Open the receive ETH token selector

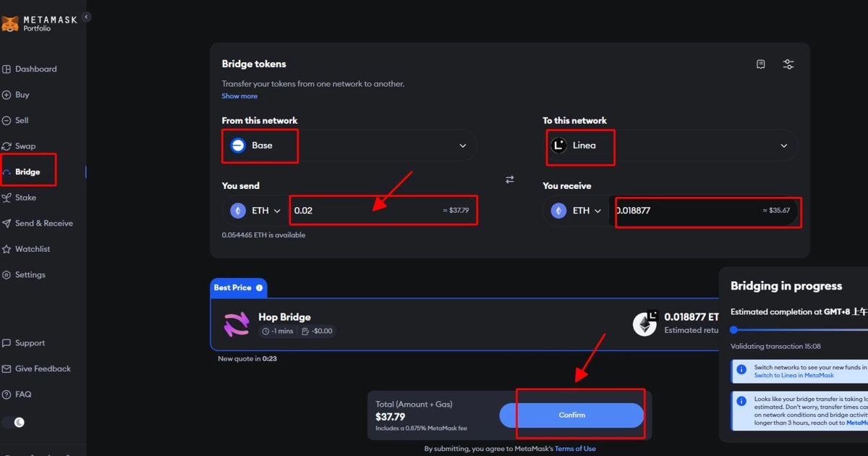click(576, 211)
